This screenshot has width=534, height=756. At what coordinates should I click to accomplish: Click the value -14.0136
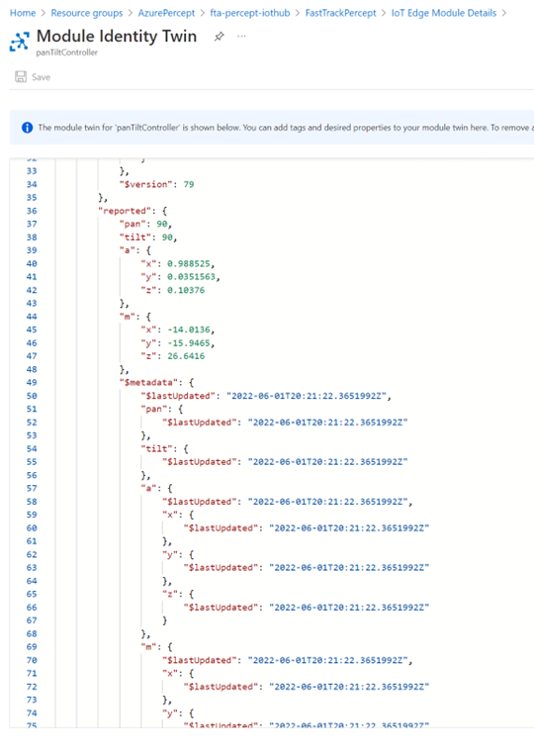[x=189, y=330]
